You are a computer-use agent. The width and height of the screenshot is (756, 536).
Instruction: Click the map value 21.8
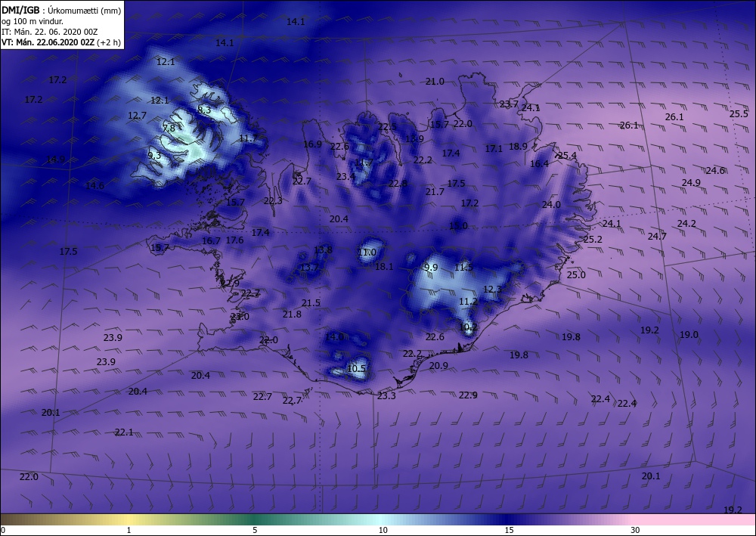click(x=292, y=314)
